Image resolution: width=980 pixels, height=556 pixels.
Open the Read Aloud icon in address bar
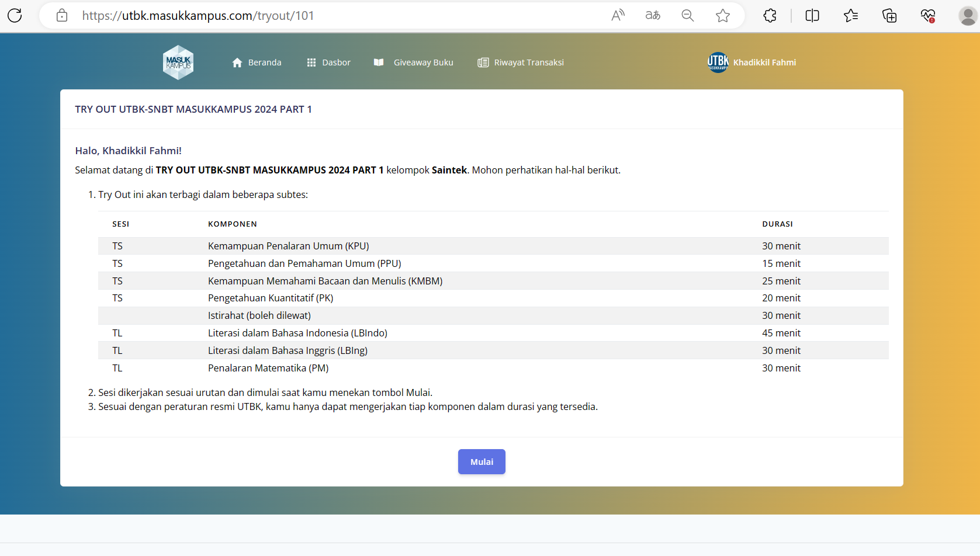click(x=618, y=16)
